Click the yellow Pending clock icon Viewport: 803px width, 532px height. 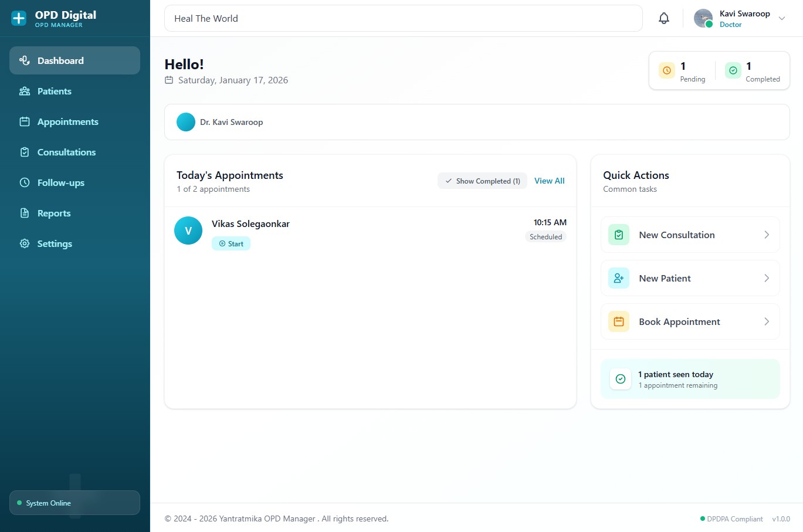tap(666, 70)
